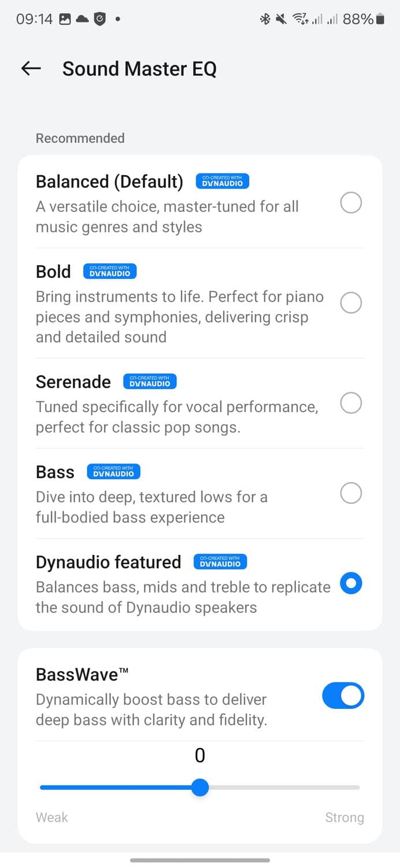400x868 pixels.
Task: Tap the Dynaudio badge beside Serenade
Action: click(150, 381)
